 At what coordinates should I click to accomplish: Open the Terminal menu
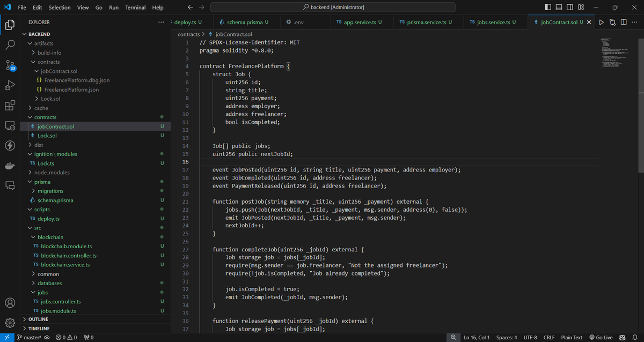coord(135,8)
